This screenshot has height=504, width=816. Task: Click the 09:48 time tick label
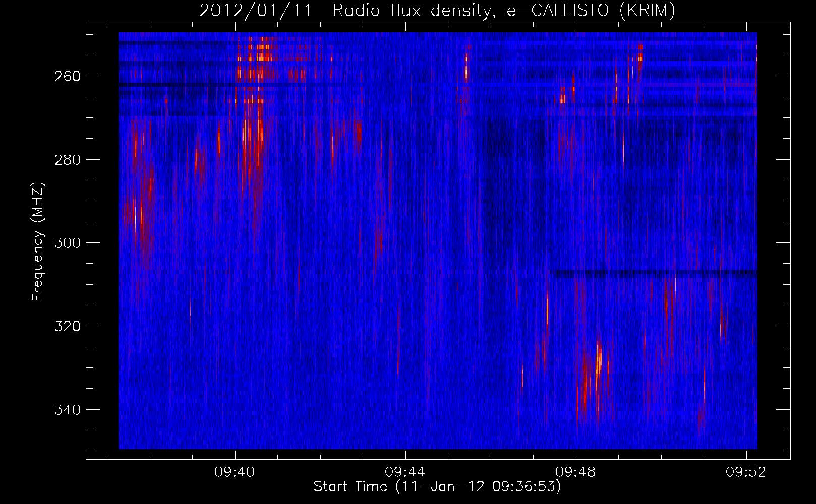[x=575, y=472]
